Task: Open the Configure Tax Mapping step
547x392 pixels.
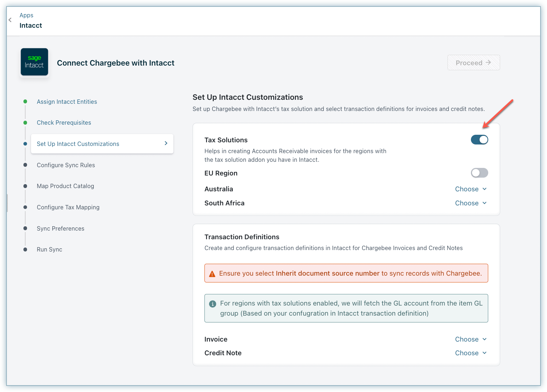Action: (68, 207)
